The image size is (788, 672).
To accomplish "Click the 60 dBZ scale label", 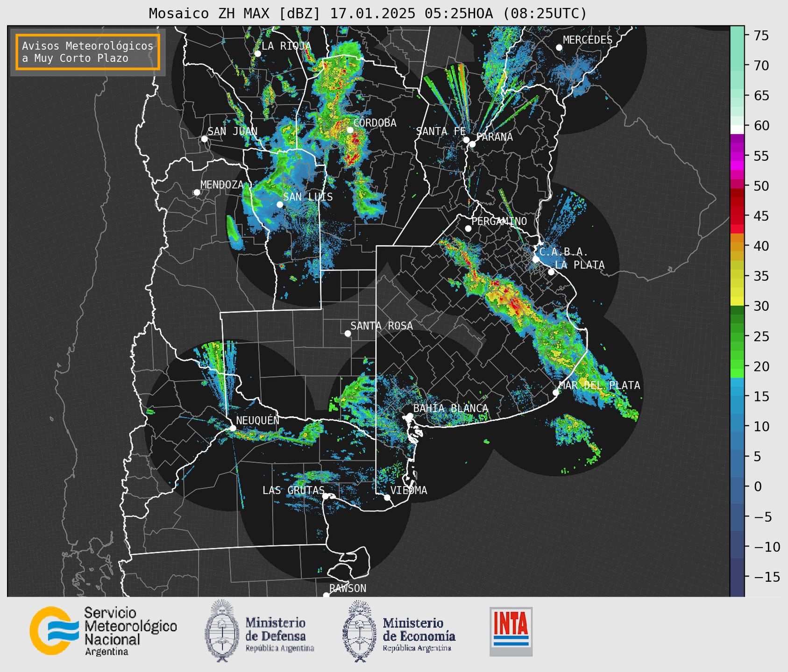I will coord(761,126).
